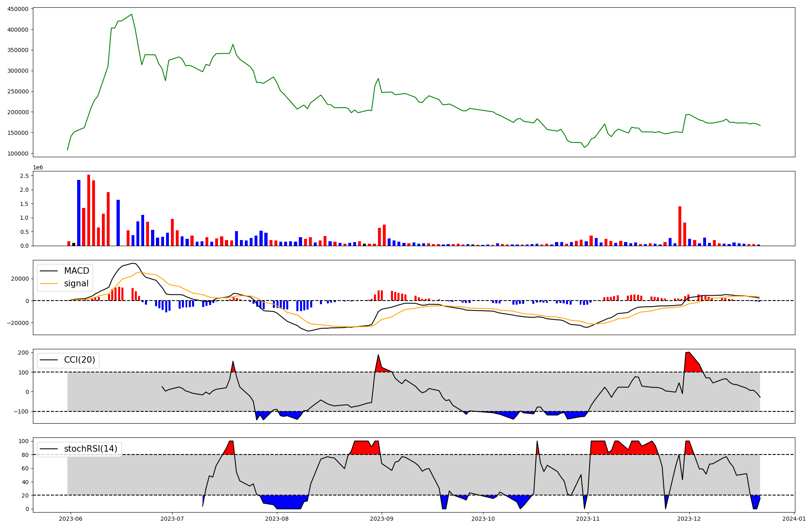Viewport: 812px width, 528px height.
Task: Click the peak of the green price line
Action: (132, 15)
